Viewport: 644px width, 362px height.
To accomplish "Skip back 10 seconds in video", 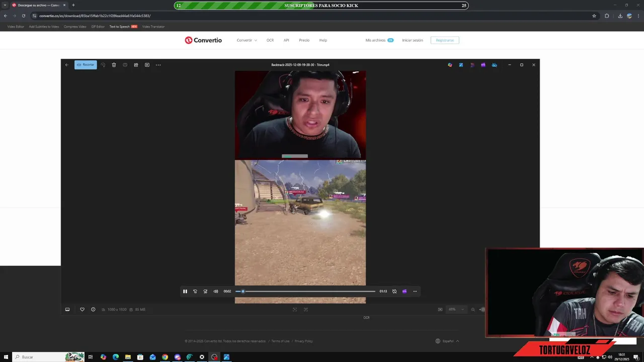I will [195, 291].
